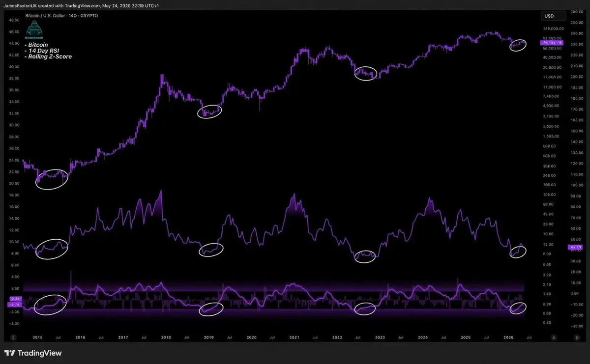Viewport: 590px width, 364px height.
Task: Toggle the A auto-scale button
Action: point(554,337)
